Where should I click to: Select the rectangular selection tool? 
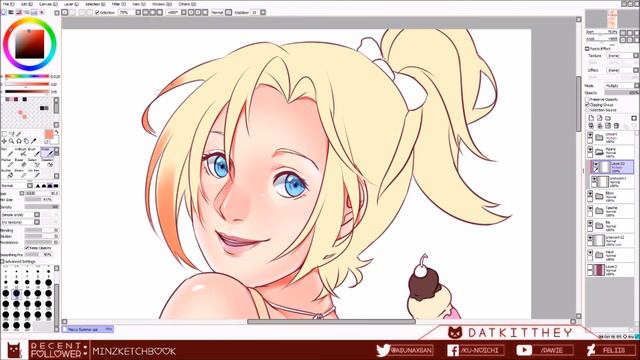[4, 134]
